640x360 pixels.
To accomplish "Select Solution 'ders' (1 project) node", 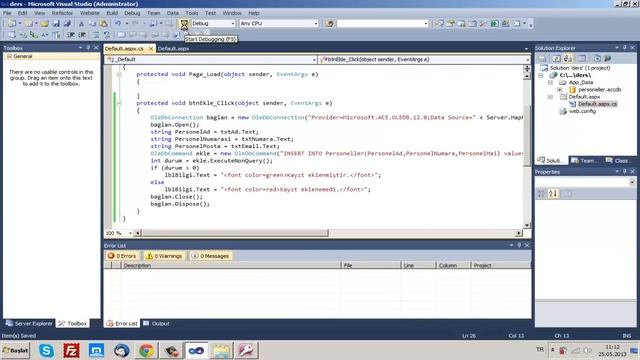I will pyautogui.click(x=580, y=68).
